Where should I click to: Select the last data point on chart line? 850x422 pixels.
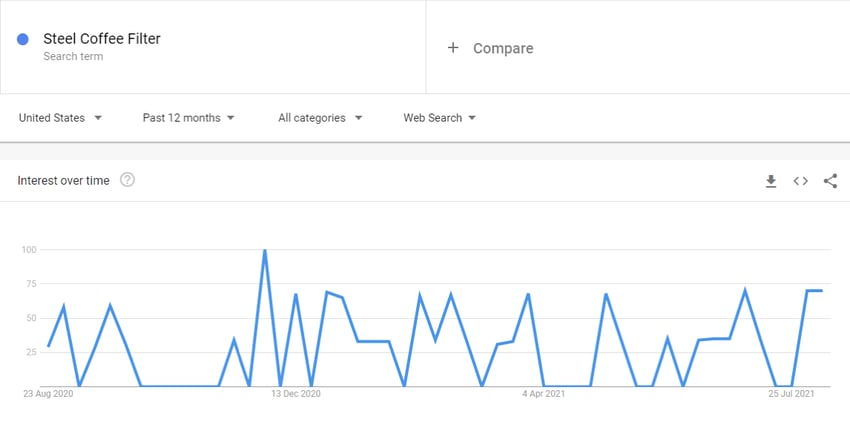(822, 291)
